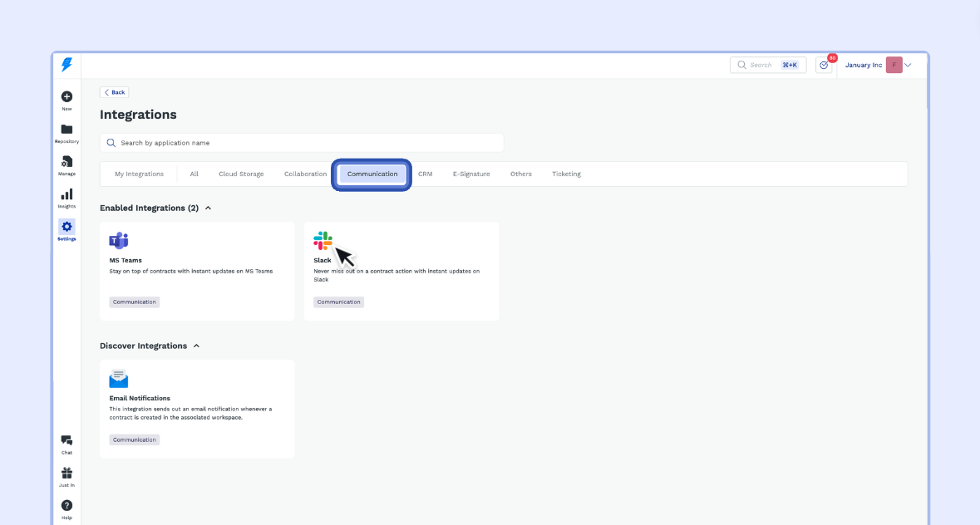Click the Integrations page heading

[x=138, y=115]
